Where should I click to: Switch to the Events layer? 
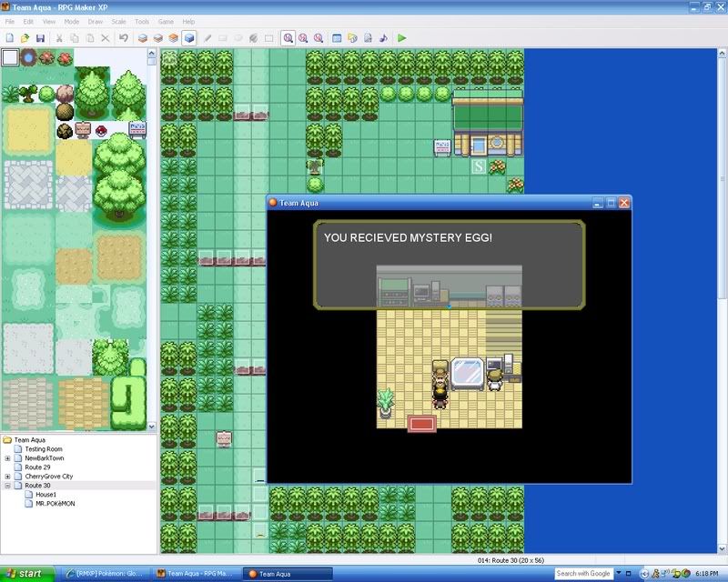188,38
